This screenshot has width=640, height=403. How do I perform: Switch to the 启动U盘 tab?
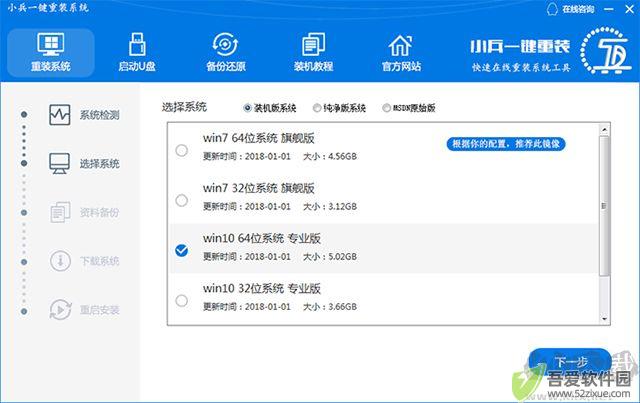click(x=137, y=53)
